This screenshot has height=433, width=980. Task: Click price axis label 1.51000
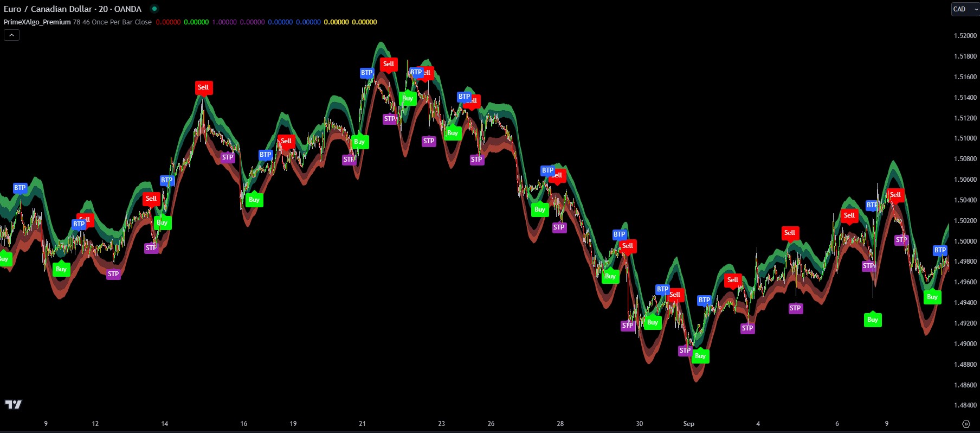click(965, 138)
